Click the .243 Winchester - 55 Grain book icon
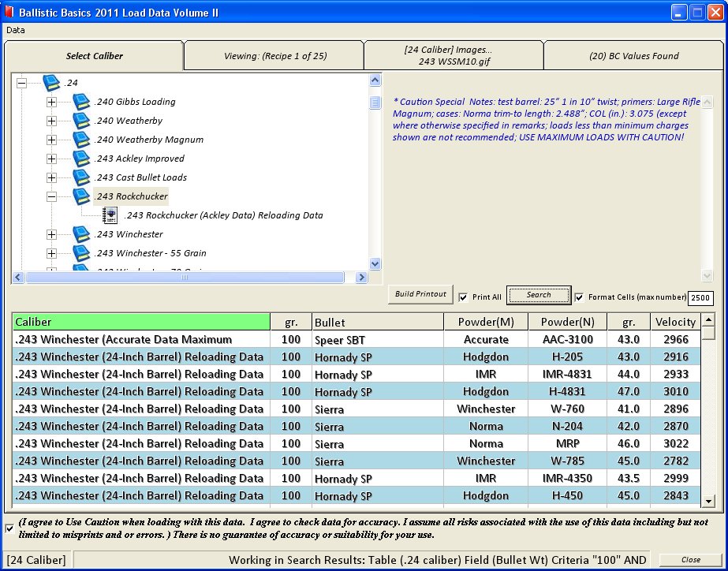Viewport: 728px width, 571px height. click(82, 253)
